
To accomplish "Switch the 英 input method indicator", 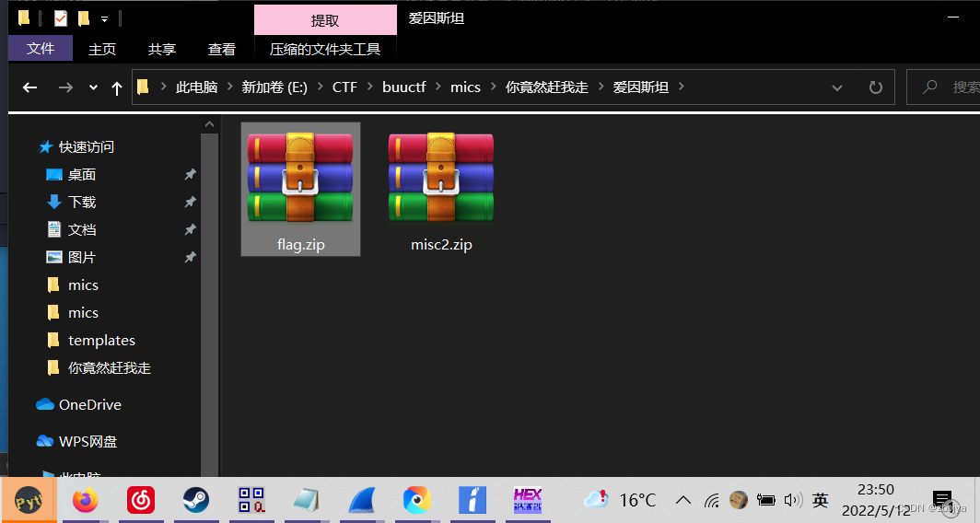I will coord(820,500).
